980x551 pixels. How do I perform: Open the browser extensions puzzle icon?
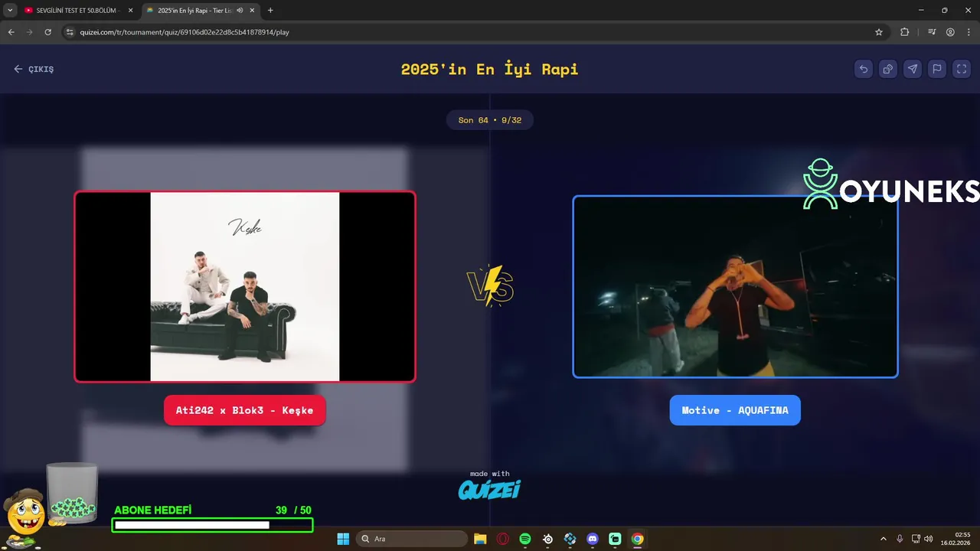(905, 32)
